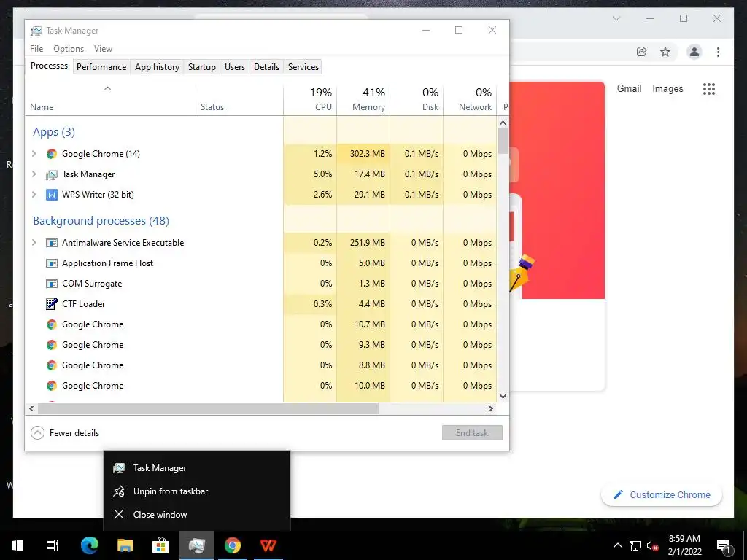The height and width of the screenshot is (560, 747).
Task: Click the CTF Loader pen icon
Action: [52, 304]
